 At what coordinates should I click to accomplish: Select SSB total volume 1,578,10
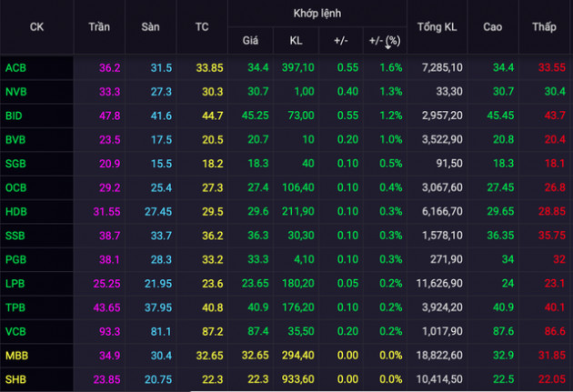[442, 236]
